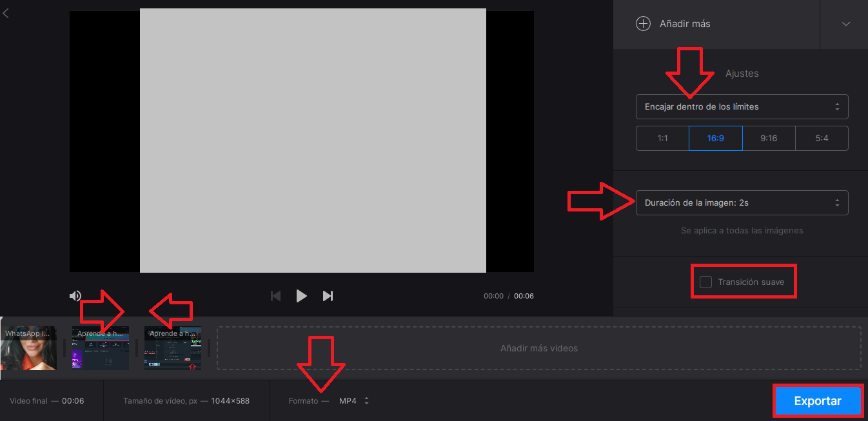Skip to the next clip
Viewport: 868px width, 421px height.
[x=328, y=295]
